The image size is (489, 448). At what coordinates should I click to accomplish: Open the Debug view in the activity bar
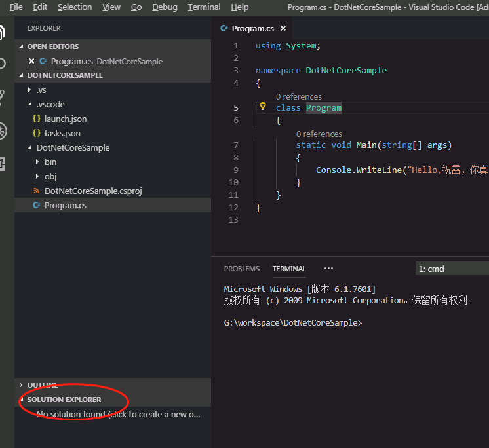click(3, 130)
